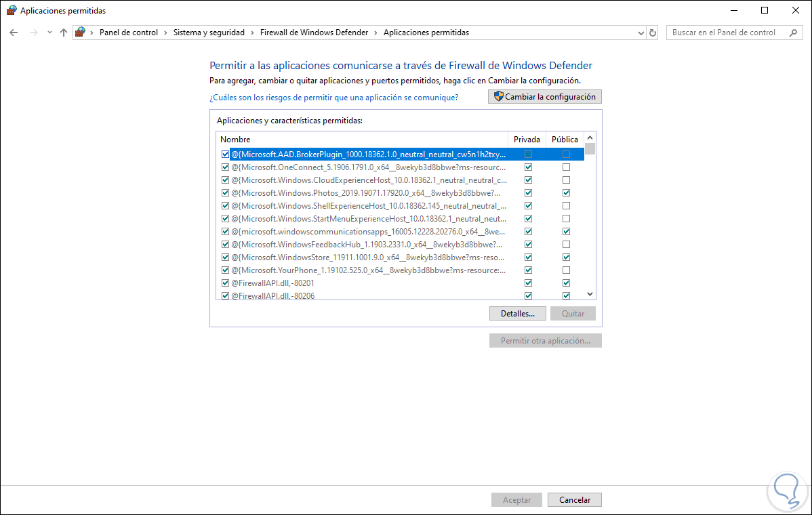Click the Privada column header
This screenshot has height=515, width=812.
[x=527, y=139]
